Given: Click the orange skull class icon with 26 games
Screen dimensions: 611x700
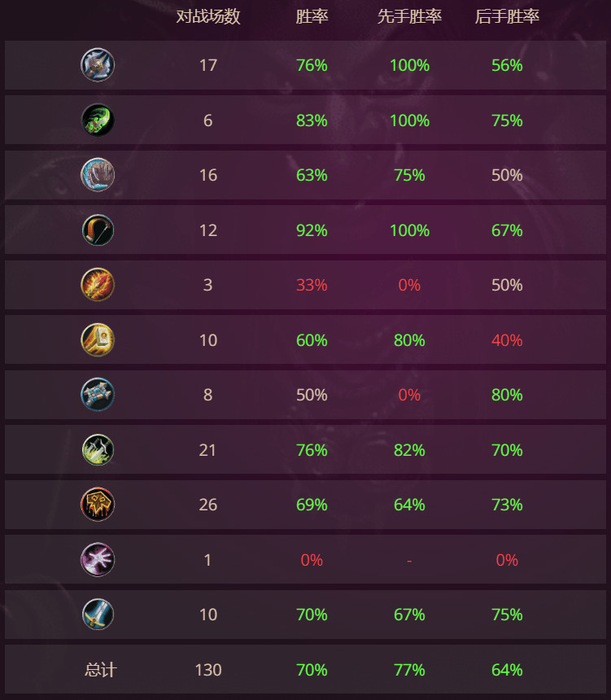Looking at the screenshot, I should pyautogui.click(x=98, y=505).
